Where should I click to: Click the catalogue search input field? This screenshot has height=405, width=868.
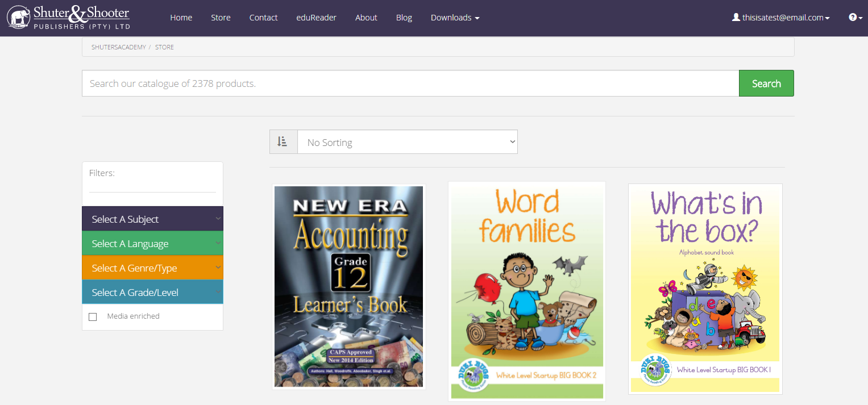[x=410, y=83]
